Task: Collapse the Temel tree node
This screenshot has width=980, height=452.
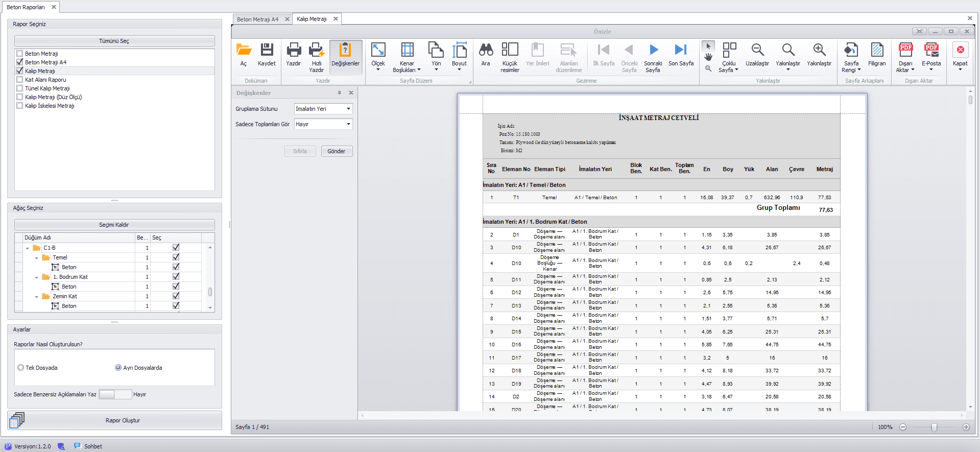Action: pos(37,258)
